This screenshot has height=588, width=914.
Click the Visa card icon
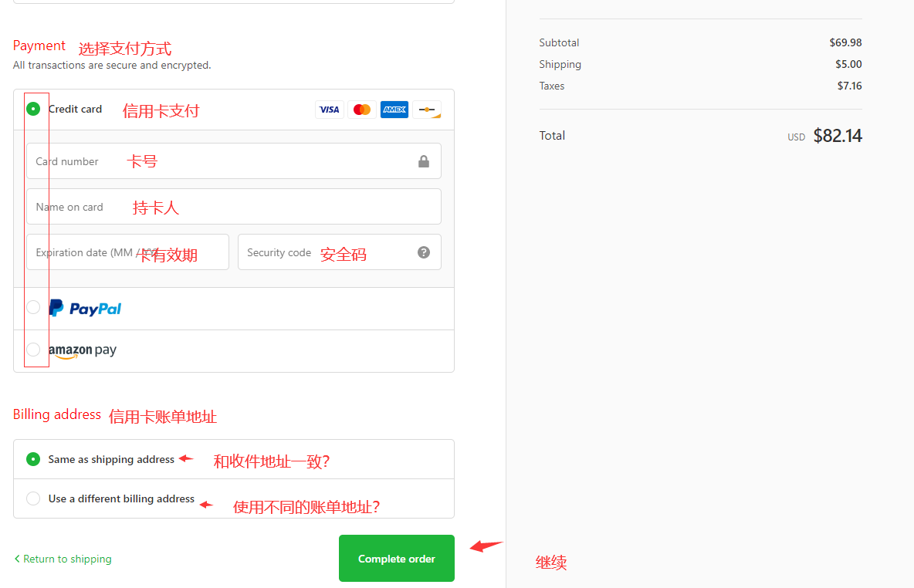330,110
